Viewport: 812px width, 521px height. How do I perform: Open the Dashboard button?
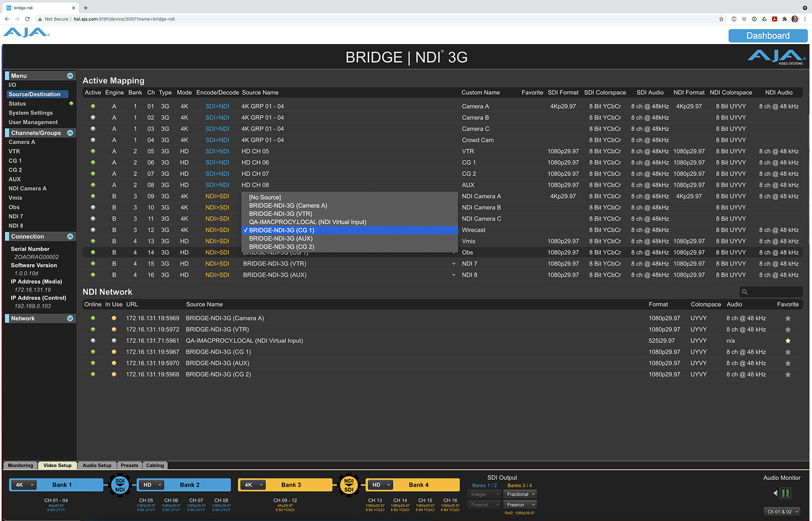tap(767, 36)
